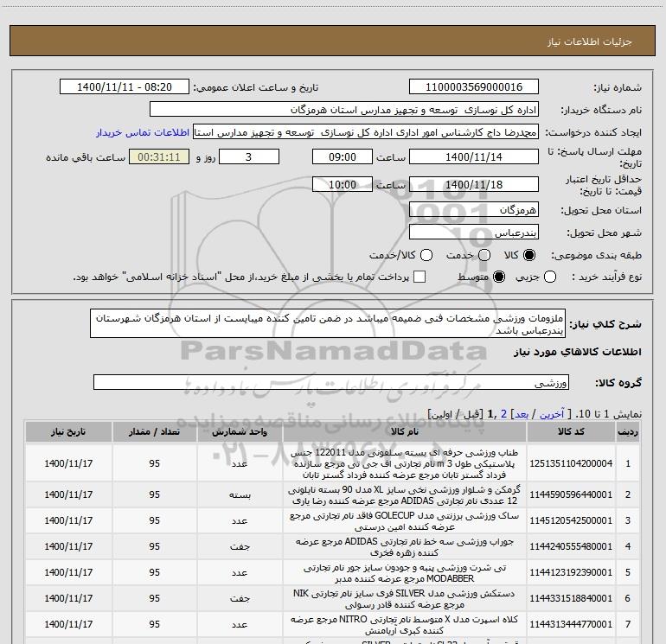Click item code 1144313444770001
This screenshot has height=644, width=666.
571,624
